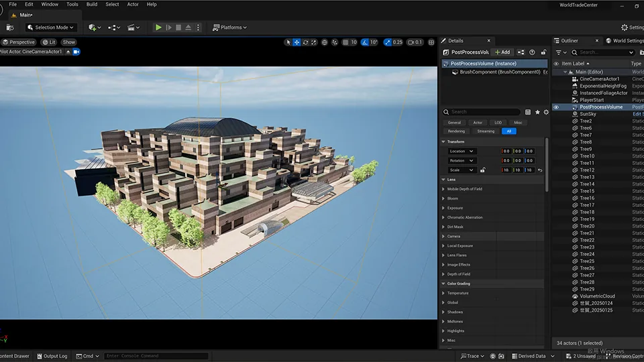Toggle surface snapping icon in viewport
644x362 pixels.
(x=335, y=42)
